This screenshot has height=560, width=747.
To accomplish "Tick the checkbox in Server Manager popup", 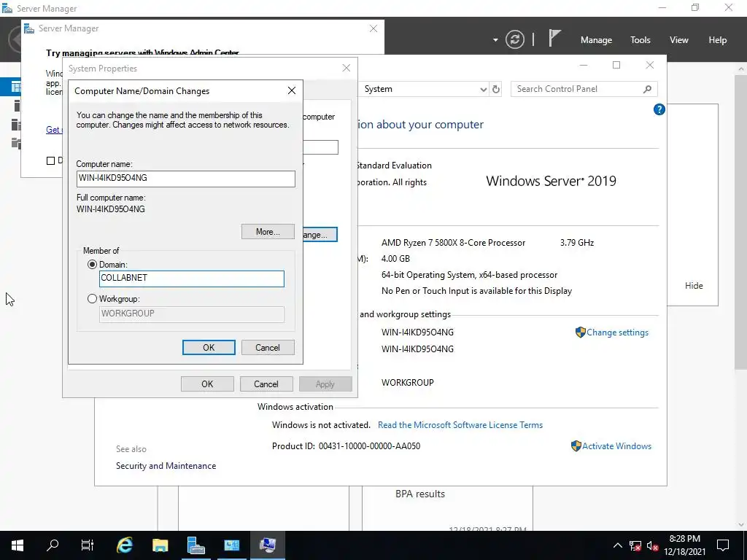I will click(50, 160).
